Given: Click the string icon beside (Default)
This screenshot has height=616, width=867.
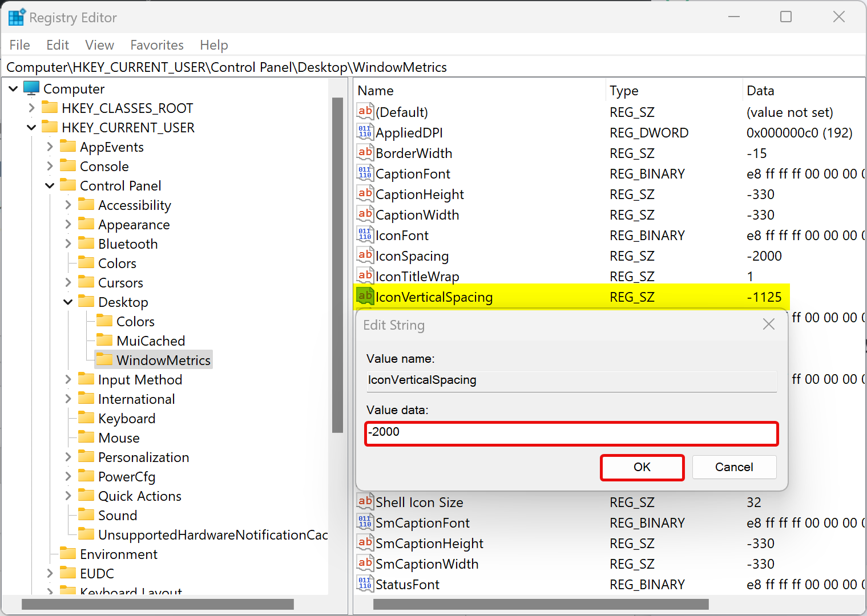Looking at the screenshot, I should coord(365,111).
